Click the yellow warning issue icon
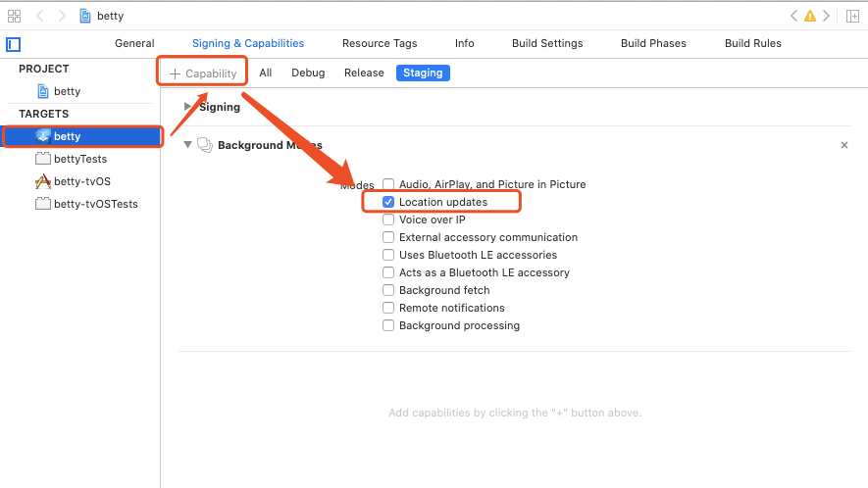 coord(810,16)
